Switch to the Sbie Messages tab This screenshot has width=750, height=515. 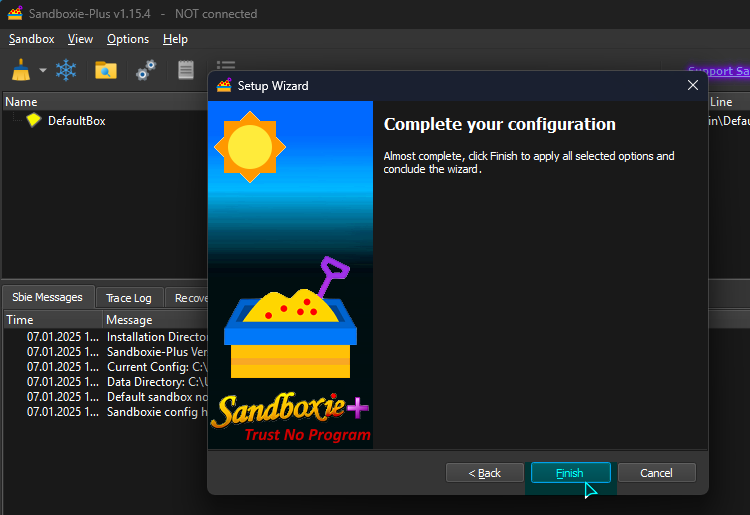pyautogui.click(x=47, y=297)
